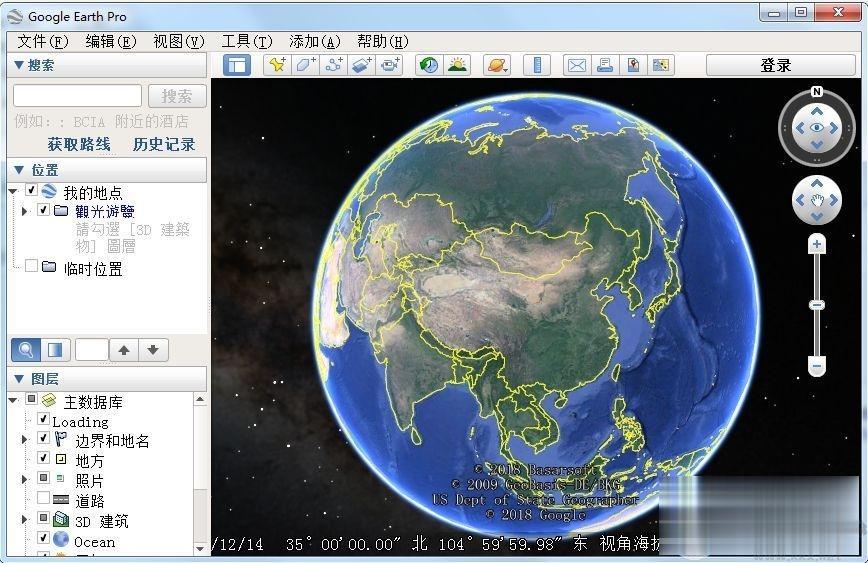
Task: Click the print icon in toolbar
Action: (x=604, y=65)
